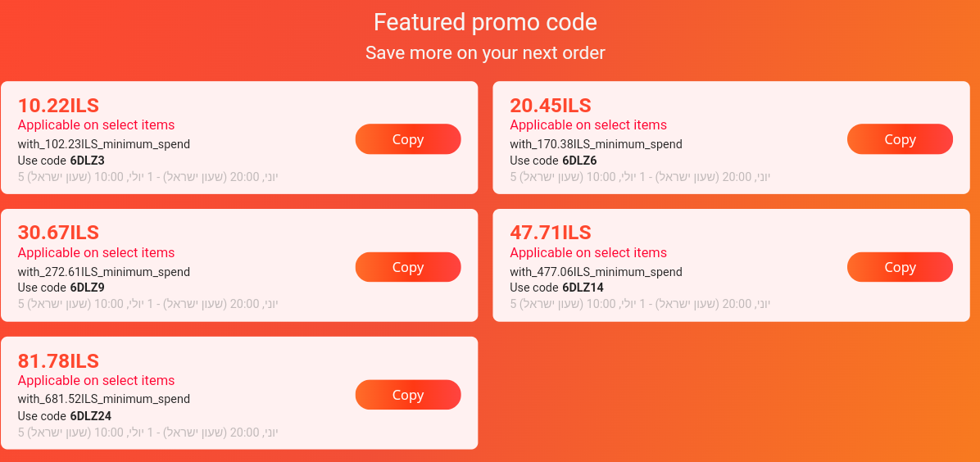The height and width of the screenshot is (462, 980).
Task: Copy the 6DLZ3 promo code
Action: click(407, 139)
